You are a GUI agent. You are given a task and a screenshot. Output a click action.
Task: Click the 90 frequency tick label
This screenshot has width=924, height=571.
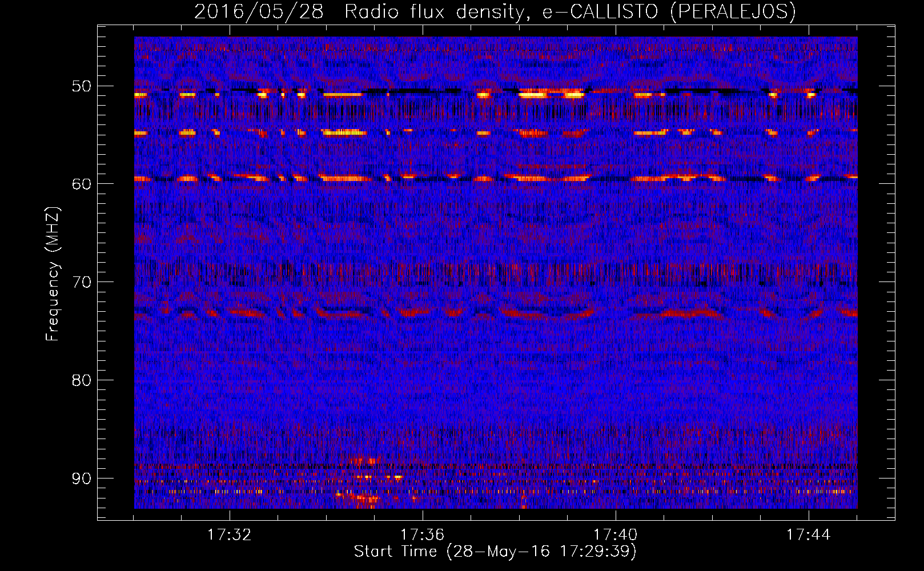[x=81, y=478]
